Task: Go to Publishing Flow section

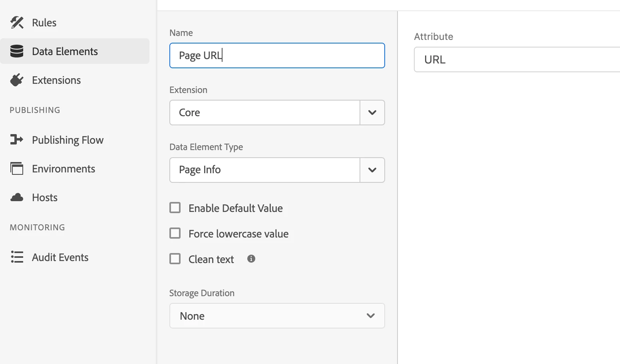Action: (x=68, y=140)
